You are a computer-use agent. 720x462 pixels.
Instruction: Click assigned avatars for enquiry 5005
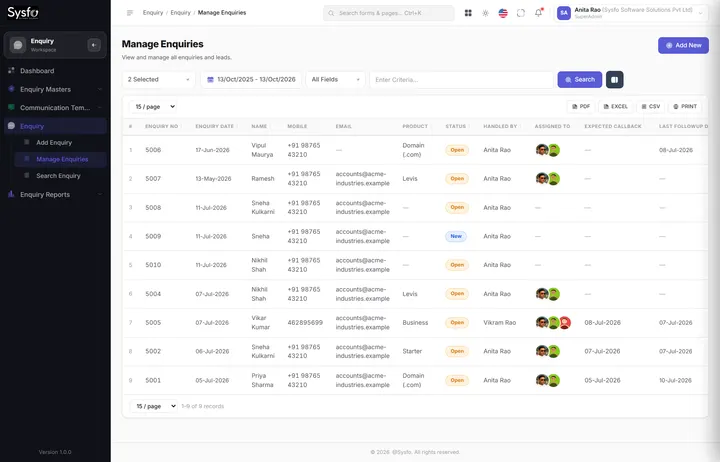553,322
